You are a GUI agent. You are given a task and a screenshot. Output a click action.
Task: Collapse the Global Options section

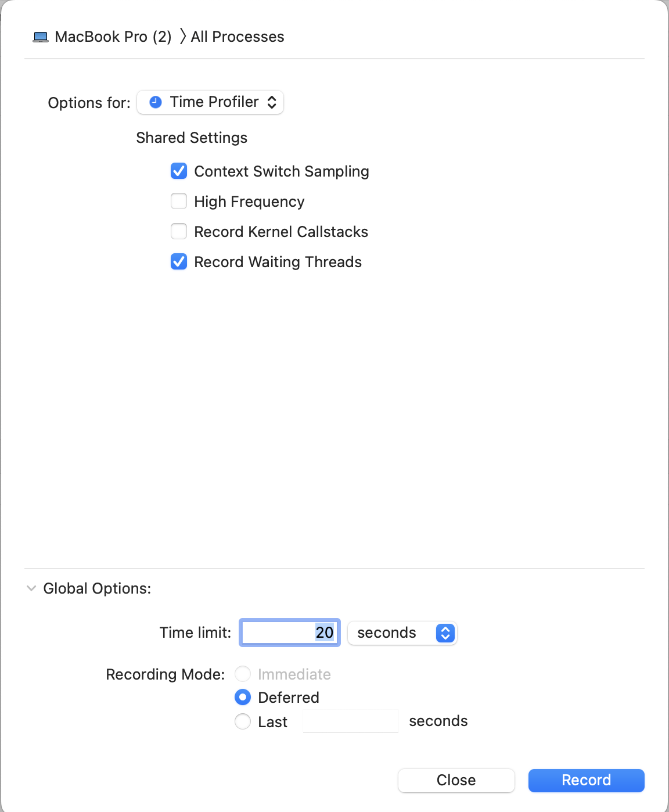[31, 588]
